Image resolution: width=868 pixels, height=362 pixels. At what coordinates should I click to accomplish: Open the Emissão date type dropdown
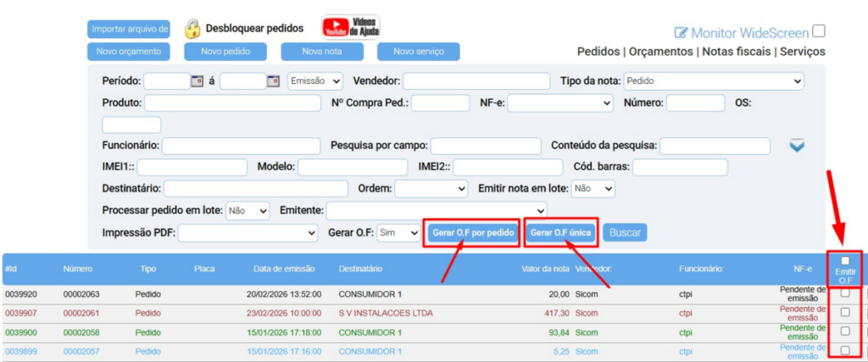(x=315, y=81)
